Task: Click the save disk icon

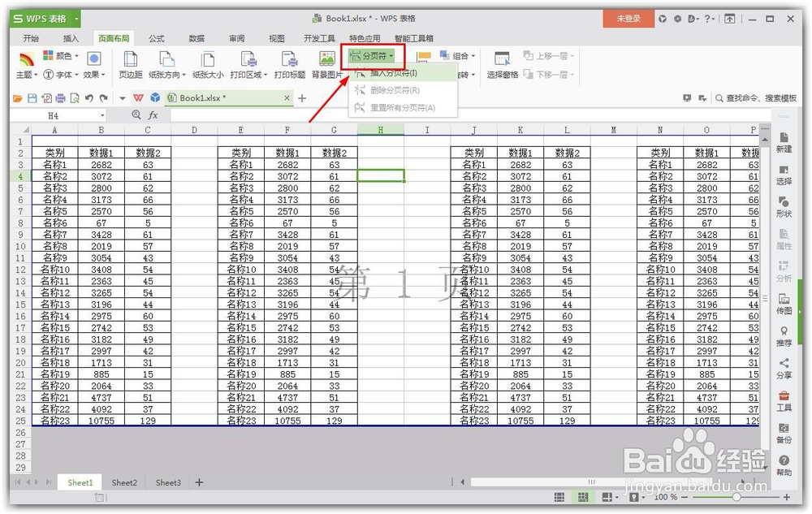Action: 32,97
